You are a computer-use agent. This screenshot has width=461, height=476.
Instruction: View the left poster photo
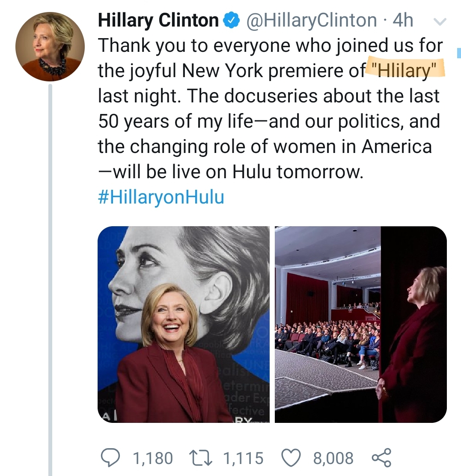(x=184, y=324)
